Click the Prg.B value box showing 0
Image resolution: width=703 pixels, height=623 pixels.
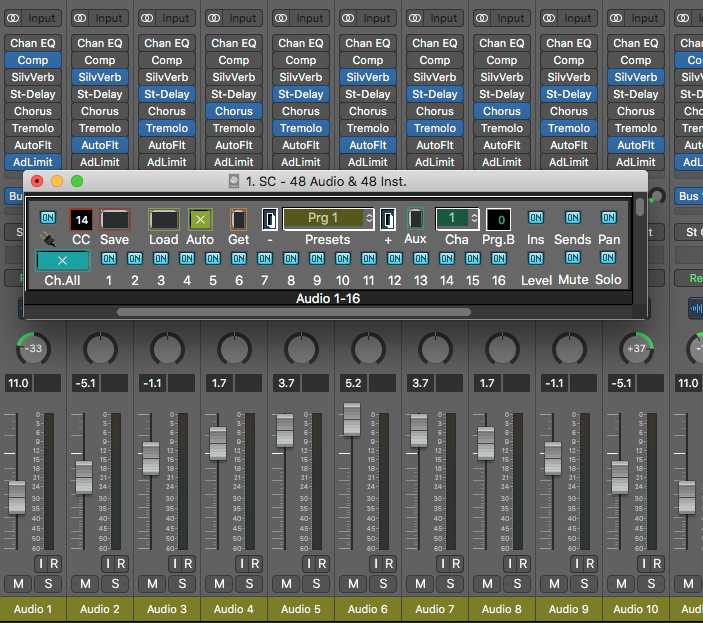click(x=498, y=220)
